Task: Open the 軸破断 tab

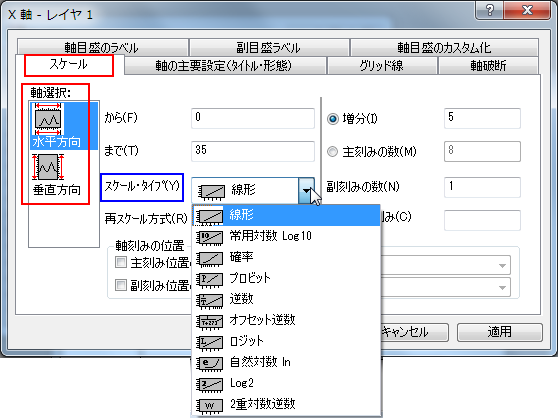Action: 488,66
